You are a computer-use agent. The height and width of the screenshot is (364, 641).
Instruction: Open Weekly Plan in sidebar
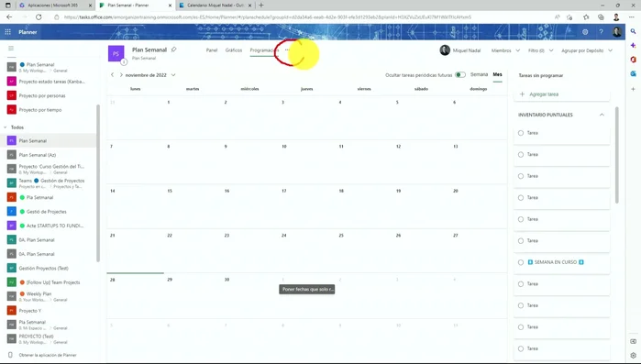point(49,296)
